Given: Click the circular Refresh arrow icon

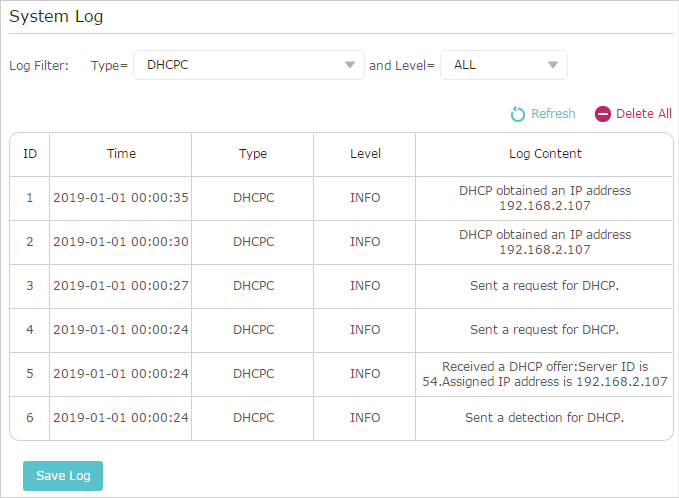Looking at the screenshot, I should tap(517, 114).
